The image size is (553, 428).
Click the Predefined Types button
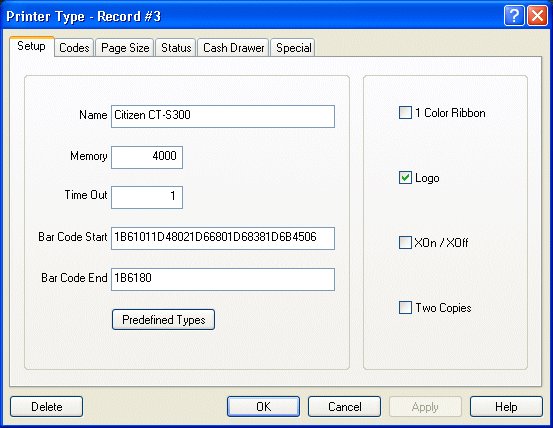click(x=163, y=319)
